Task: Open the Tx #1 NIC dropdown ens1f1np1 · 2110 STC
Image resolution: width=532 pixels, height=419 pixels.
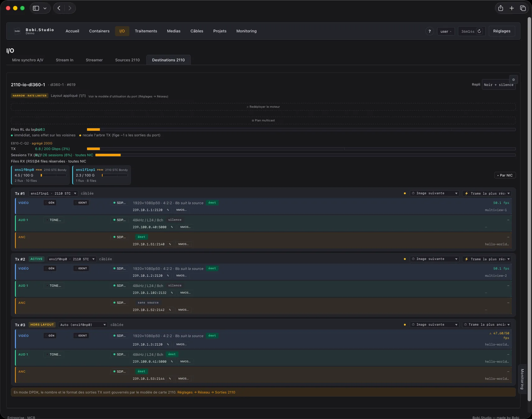Action: [x=53, y=194]
